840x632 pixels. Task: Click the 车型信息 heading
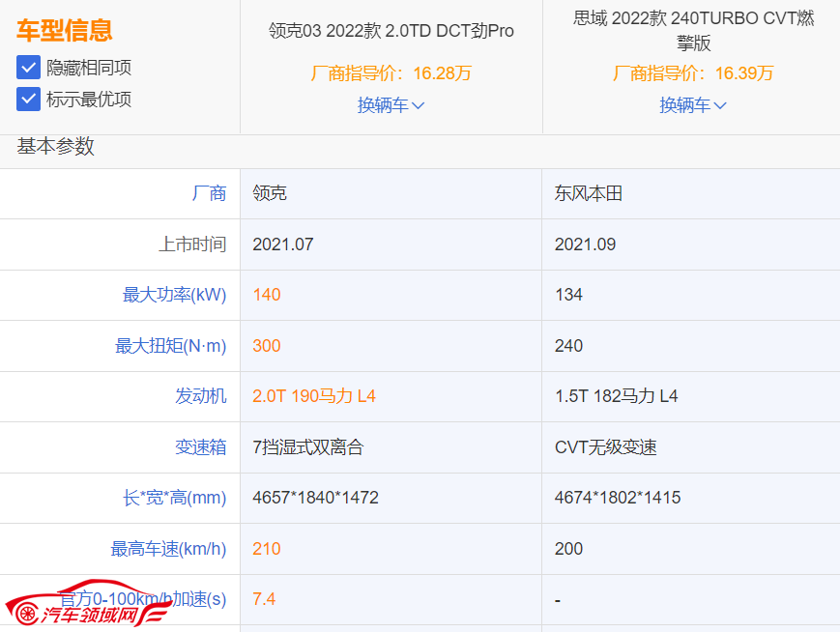tap(65, 30)
